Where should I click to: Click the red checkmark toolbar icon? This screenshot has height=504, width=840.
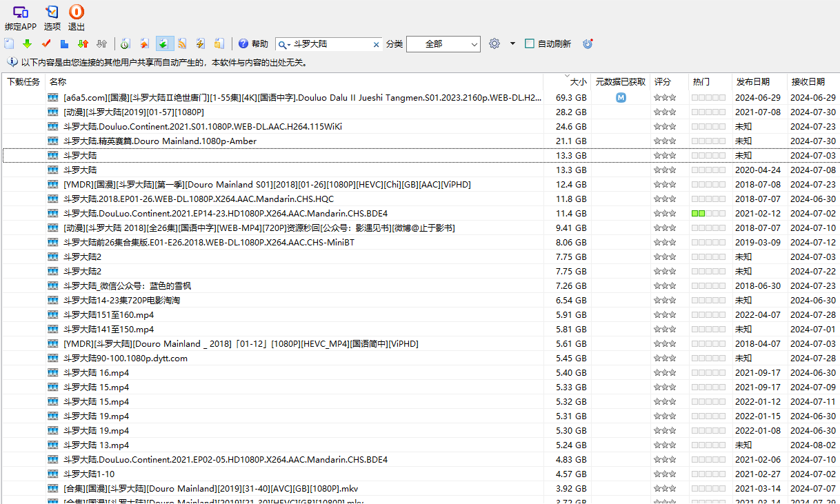tap(46, 44)
